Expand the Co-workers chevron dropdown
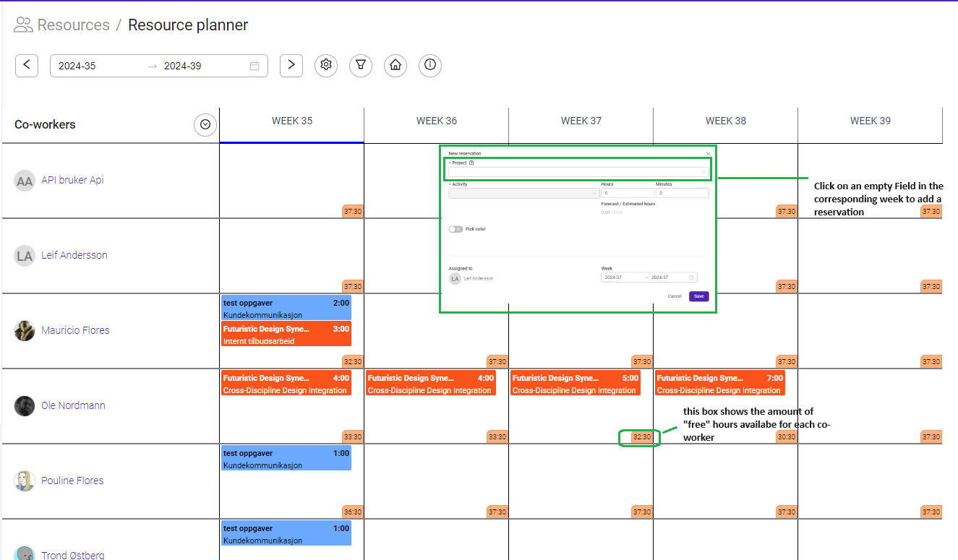This screenshot has width=958, height=560. (205, 125)
